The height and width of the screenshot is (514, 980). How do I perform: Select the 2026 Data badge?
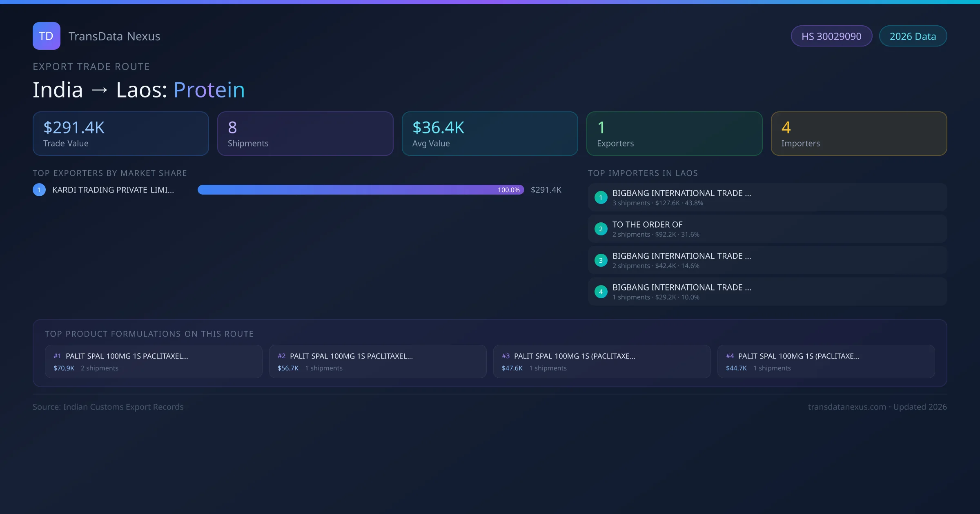[913, 36]
